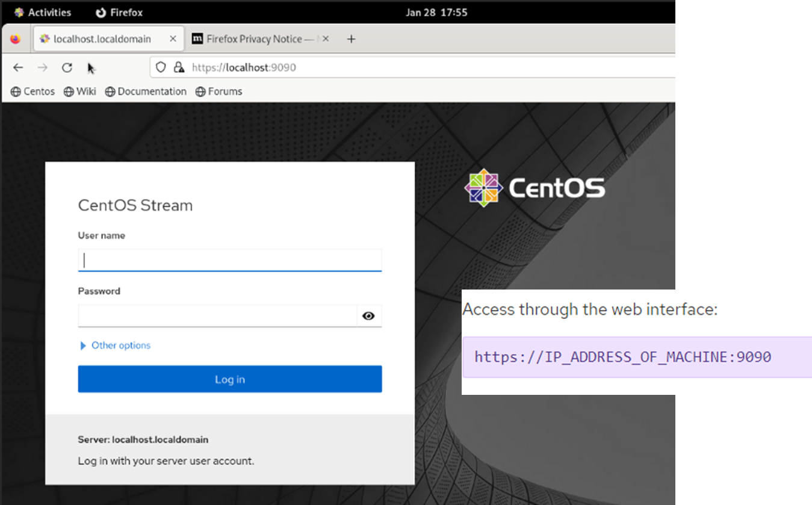Click the Server: localhost.localdomain text
The width and height of the screenshot is (812, 505).
[143, 440]
